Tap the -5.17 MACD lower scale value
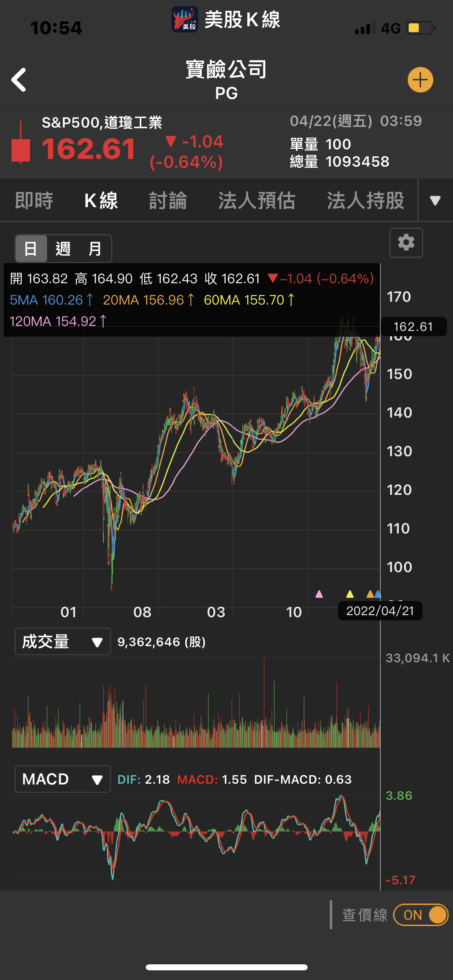 (x=401, y=880)
